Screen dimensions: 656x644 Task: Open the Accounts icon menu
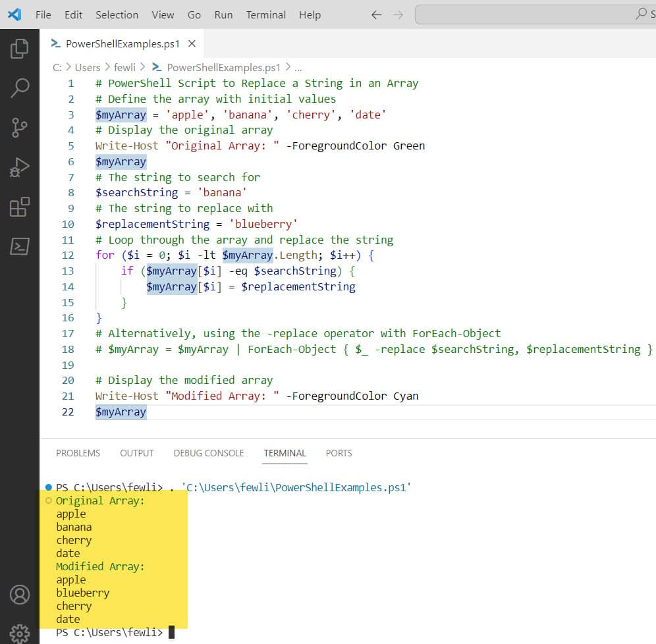tap(20, 592)
